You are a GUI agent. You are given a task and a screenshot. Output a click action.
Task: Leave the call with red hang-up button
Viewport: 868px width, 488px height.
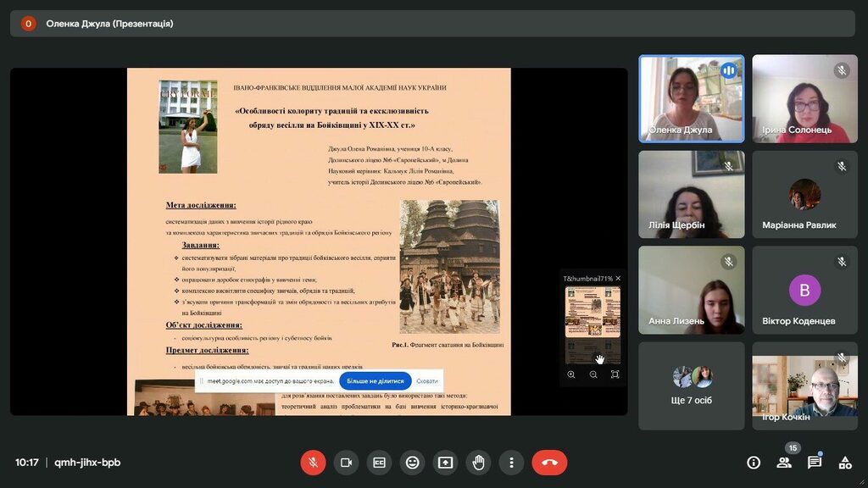coord(549,462)
